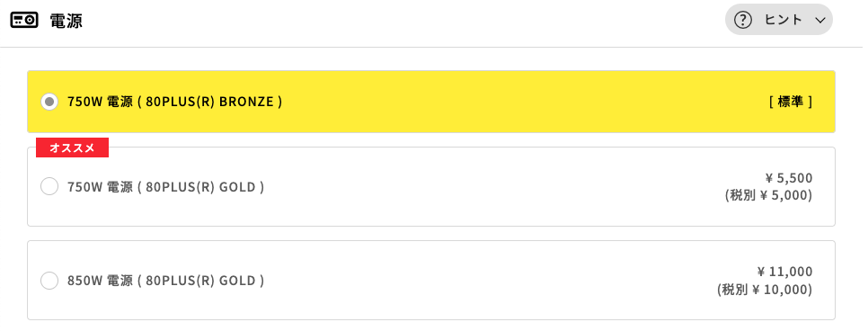Click the power supply unit icon

(24, 21)
